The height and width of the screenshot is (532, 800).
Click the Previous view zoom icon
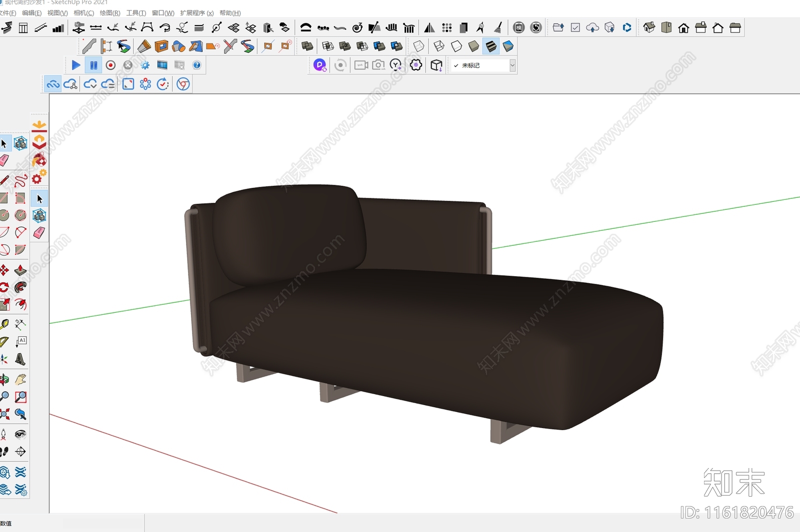[20, 414]
